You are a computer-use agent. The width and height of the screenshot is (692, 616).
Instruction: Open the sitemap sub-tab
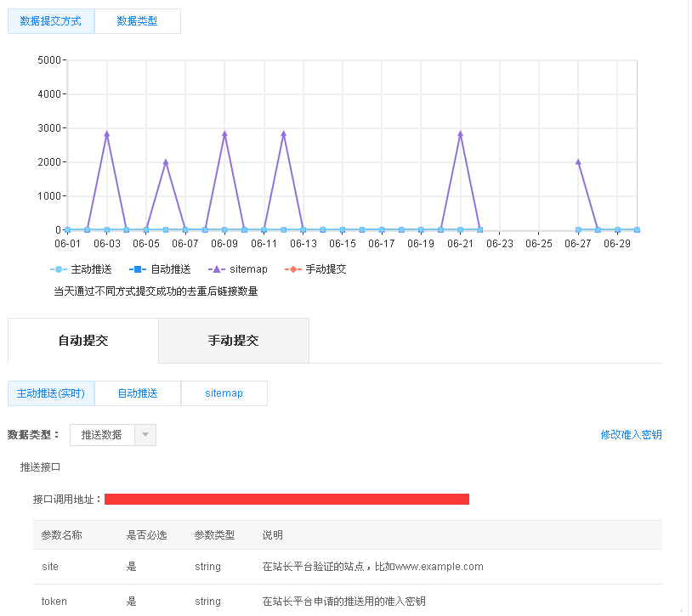(224, 393)
